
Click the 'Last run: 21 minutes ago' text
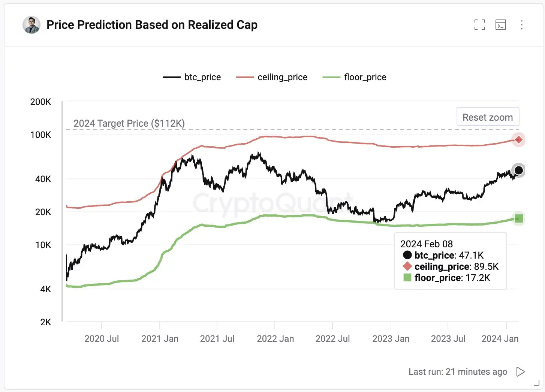[458, 371]
